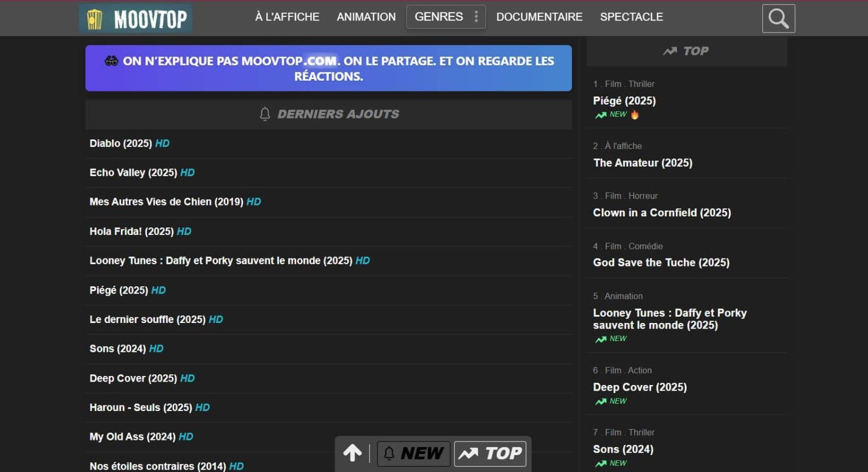Click the bell icon beside Derniers Ajouts
This screenshot has height=472, width=868.
(x=264, y=114)
